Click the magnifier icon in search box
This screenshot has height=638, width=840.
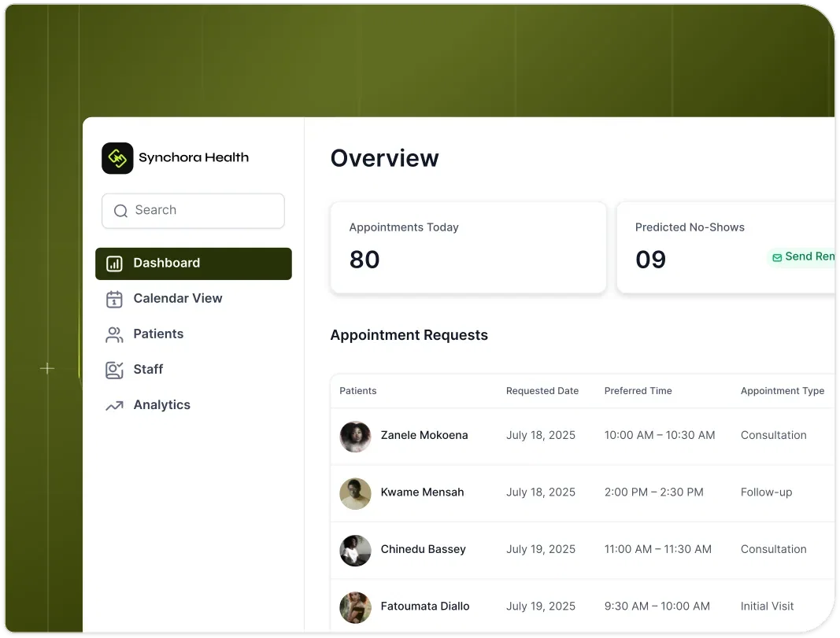click(x=120, y=211)
